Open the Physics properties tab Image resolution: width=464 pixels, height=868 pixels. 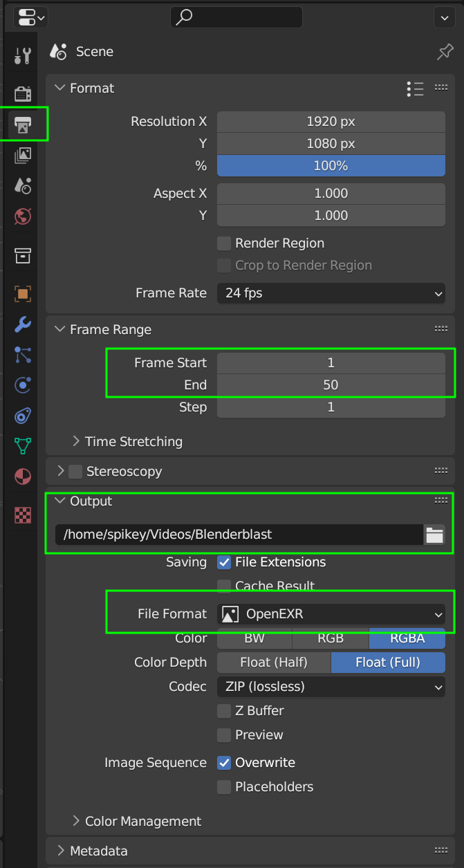point(23,385)
